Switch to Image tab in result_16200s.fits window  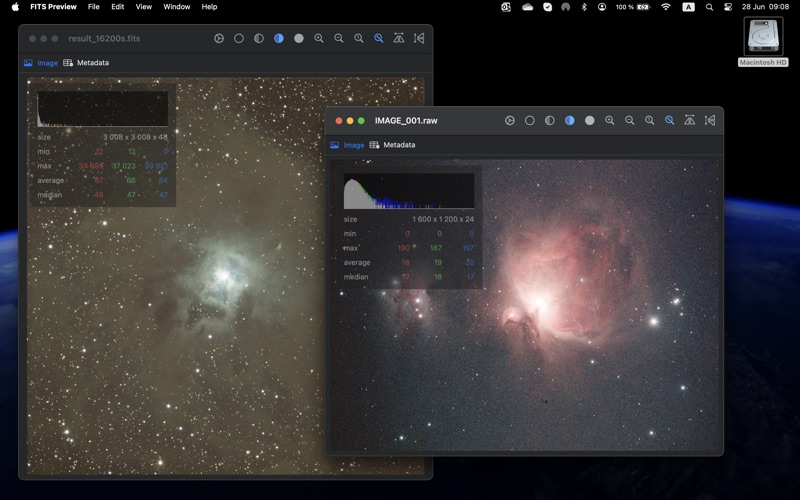[41, 63]
